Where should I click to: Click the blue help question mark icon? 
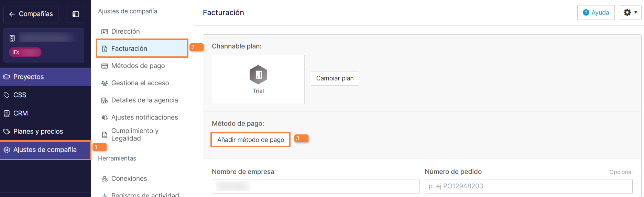pos(586,13)
